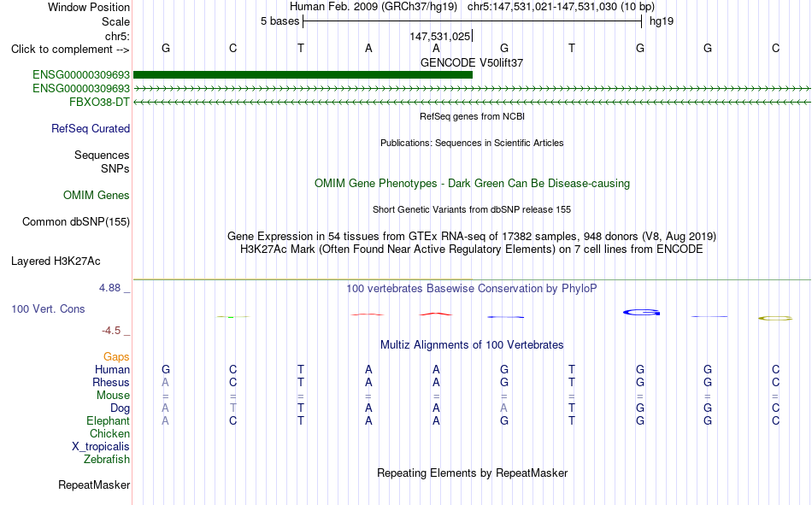
Task: Click the 'Scale' track label
Action: point(115,21)
